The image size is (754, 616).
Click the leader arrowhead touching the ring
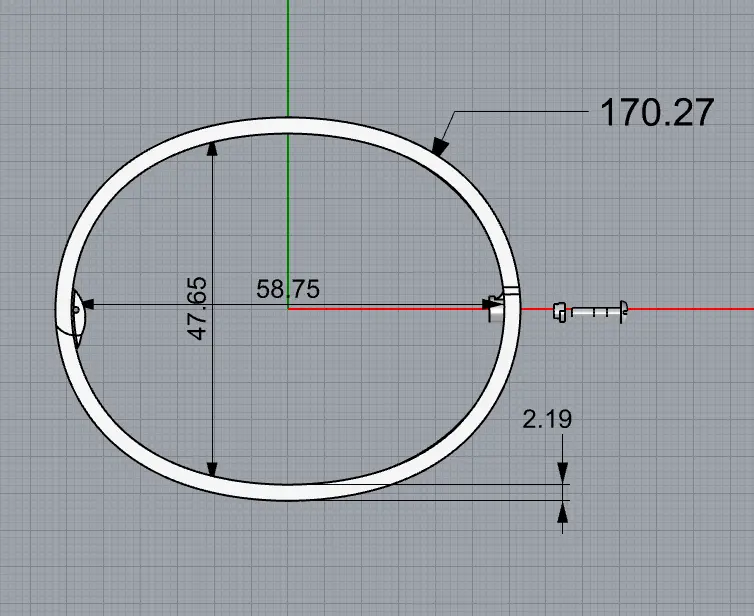(x=438, y=146)
